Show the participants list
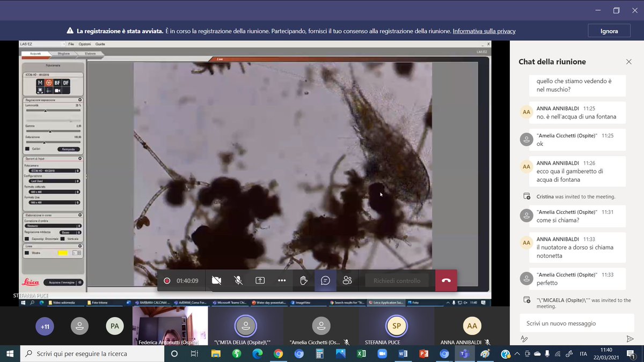 pyautogui.click(x=347, y=280)
